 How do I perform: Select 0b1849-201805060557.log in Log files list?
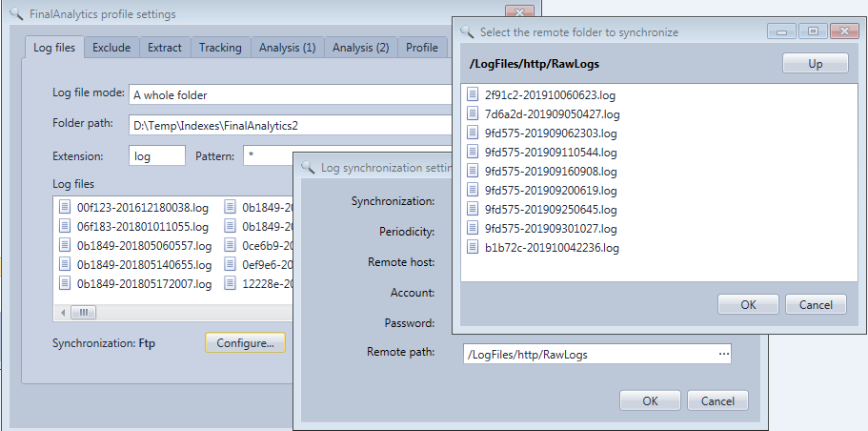[144, 246]
